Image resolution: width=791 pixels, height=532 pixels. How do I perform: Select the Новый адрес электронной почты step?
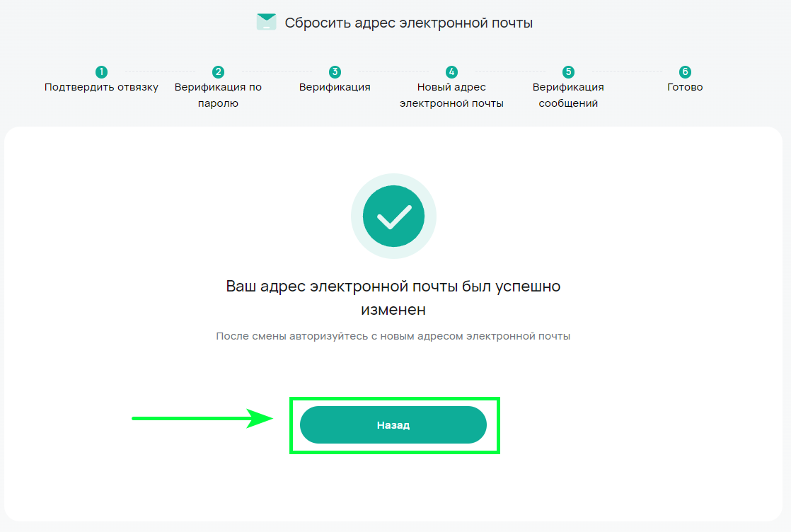click(x=451, y=95)
